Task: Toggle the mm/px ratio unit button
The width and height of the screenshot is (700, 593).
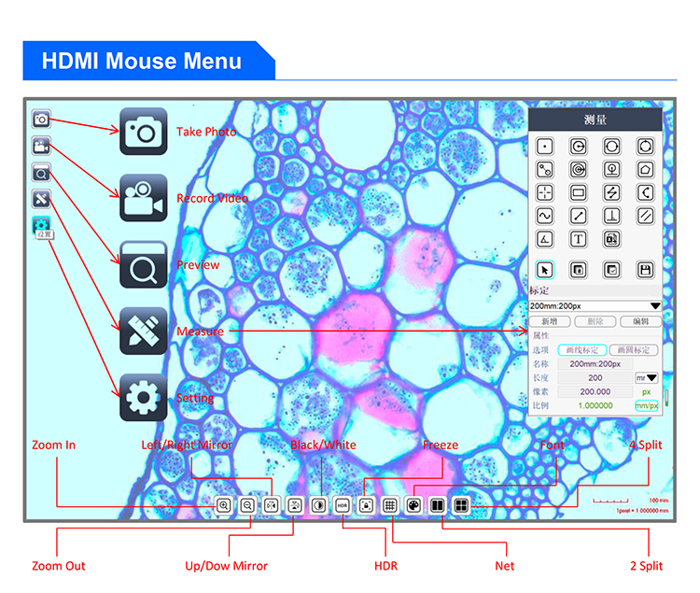Action: (647, 405)
